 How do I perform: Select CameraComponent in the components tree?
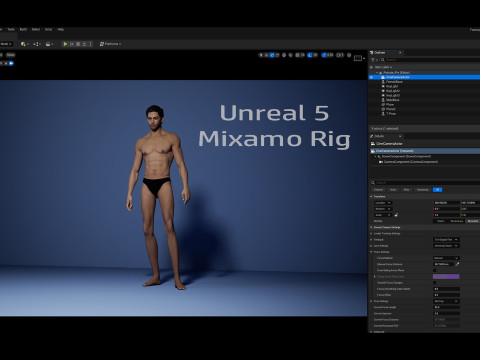(x=411, y=162)
